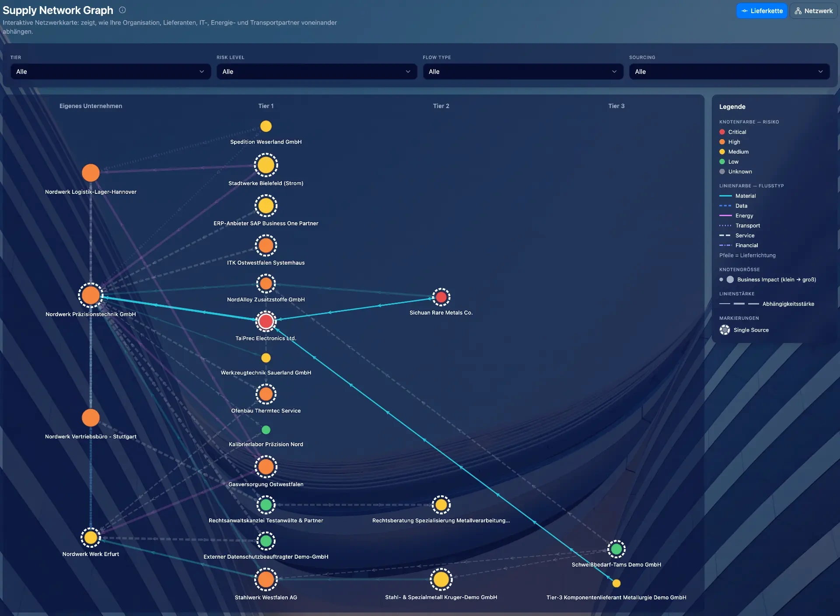Click the Tier 3 column heading
Image resolution: width=840 pixels, height=616 pixels.
point(616,106)
